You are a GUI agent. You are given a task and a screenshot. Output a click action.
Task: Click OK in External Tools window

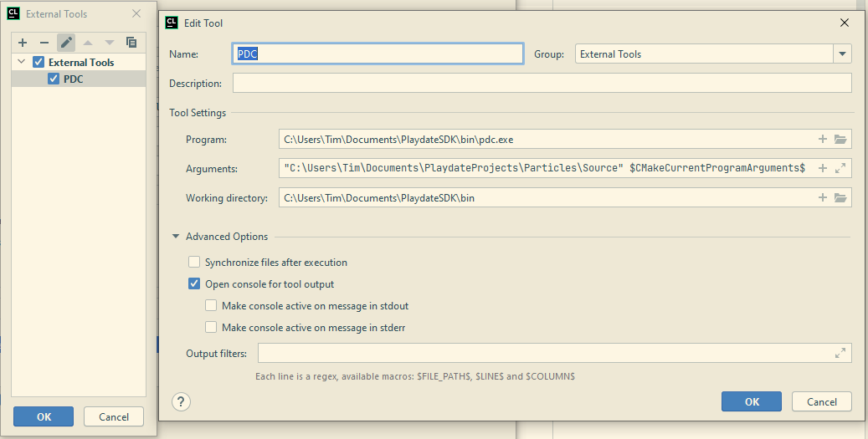[44, 417]
